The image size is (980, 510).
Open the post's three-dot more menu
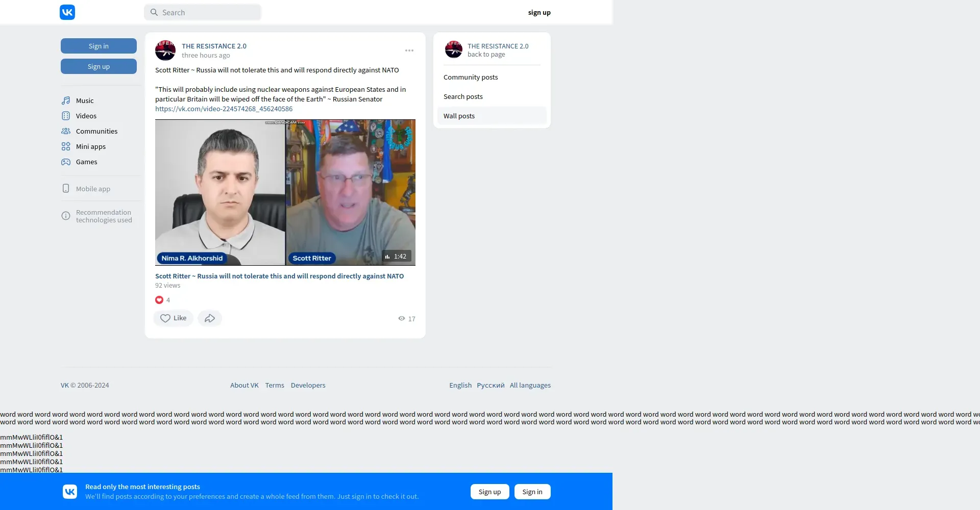[x=409, y=50]
